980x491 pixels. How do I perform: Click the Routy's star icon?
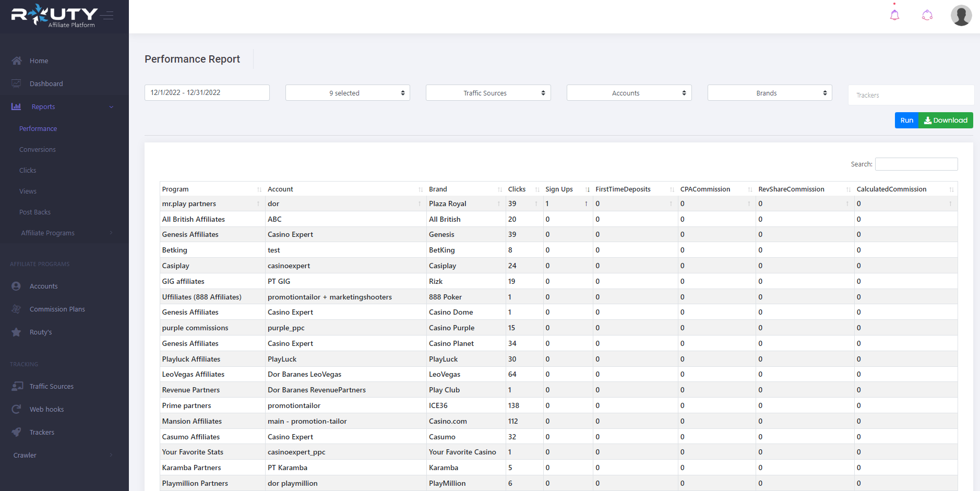17,332
